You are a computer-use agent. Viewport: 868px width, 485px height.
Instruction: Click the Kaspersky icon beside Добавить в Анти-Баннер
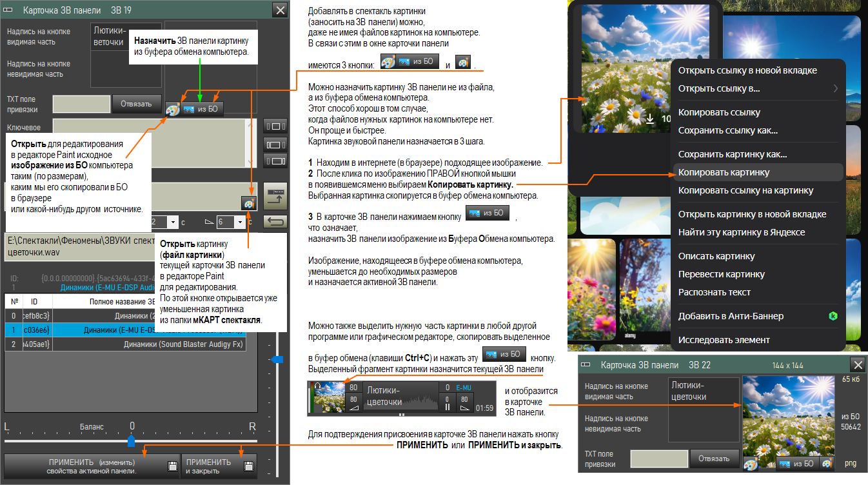(x=833, y=316)
